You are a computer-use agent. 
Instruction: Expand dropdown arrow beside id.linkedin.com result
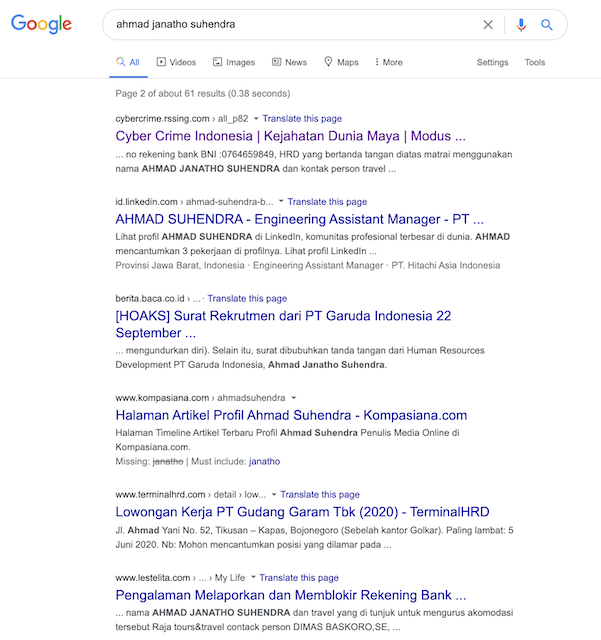(x=281, y=202)
